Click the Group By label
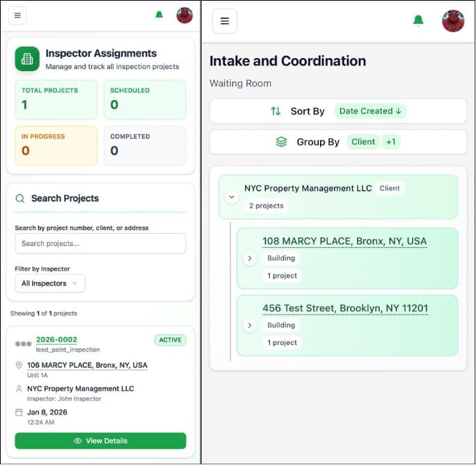 [318, 142]
